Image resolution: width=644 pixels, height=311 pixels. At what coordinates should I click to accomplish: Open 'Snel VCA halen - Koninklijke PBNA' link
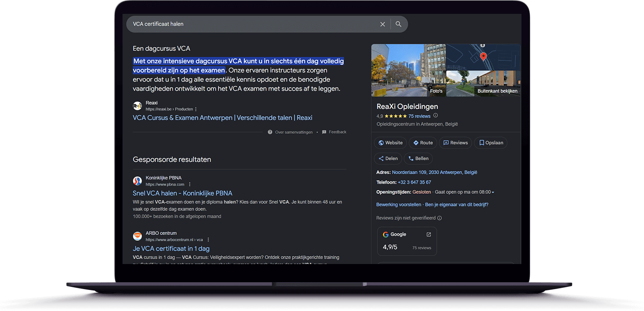[x=182, y=193]
